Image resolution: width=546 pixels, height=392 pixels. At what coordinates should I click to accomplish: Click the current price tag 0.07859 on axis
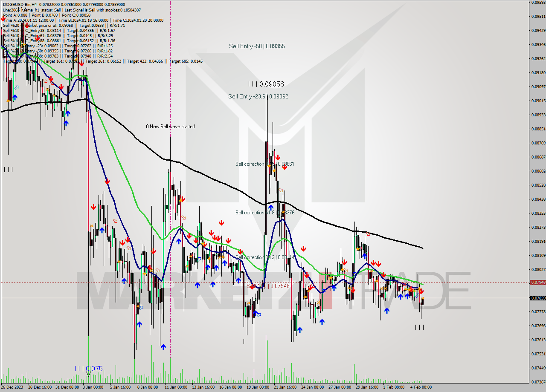(537, 298)
